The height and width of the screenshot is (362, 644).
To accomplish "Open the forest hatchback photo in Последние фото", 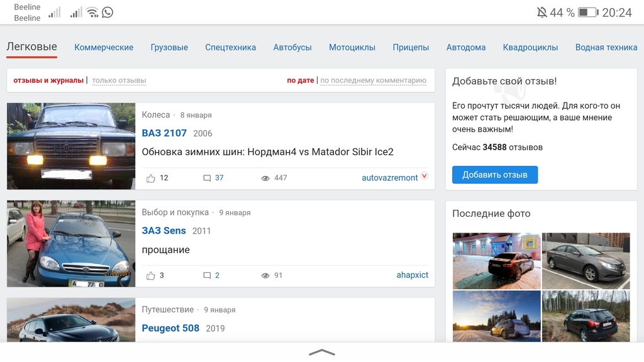I will 586,316.
